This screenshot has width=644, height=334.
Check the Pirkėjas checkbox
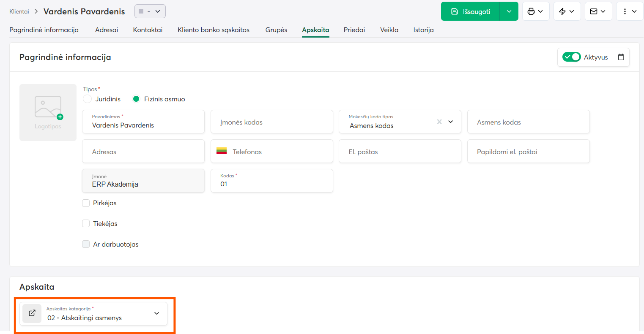86,203
